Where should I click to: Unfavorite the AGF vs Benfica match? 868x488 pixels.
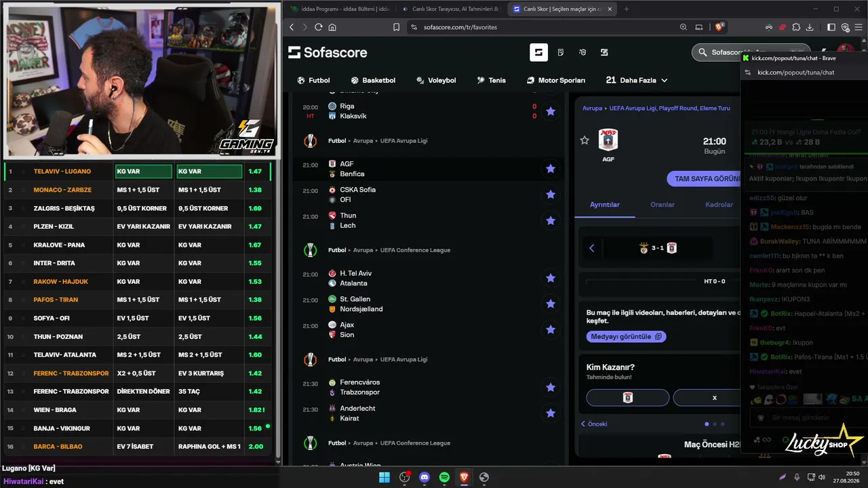551,169
